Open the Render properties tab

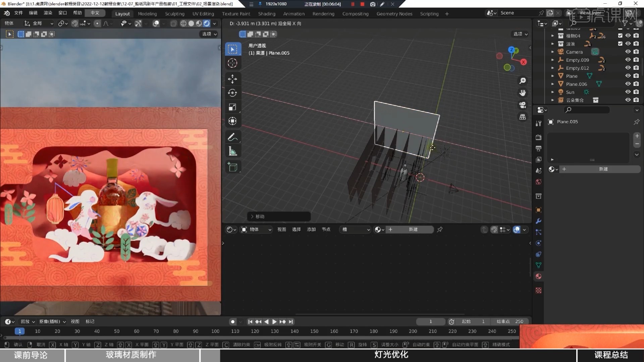[x=539, y=137]
